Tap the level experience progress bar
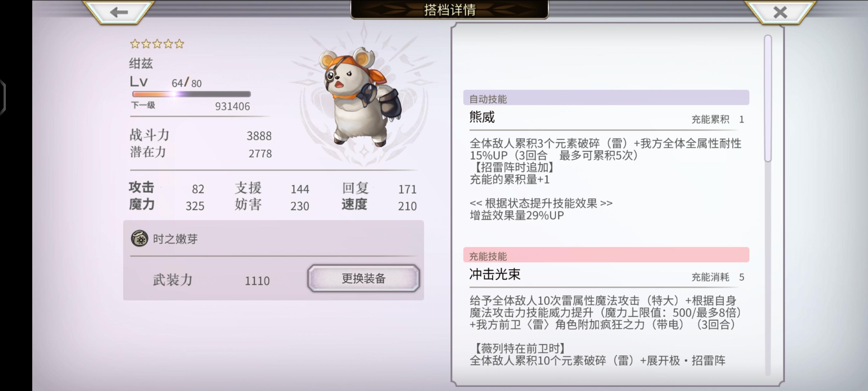 click(191, 94)
